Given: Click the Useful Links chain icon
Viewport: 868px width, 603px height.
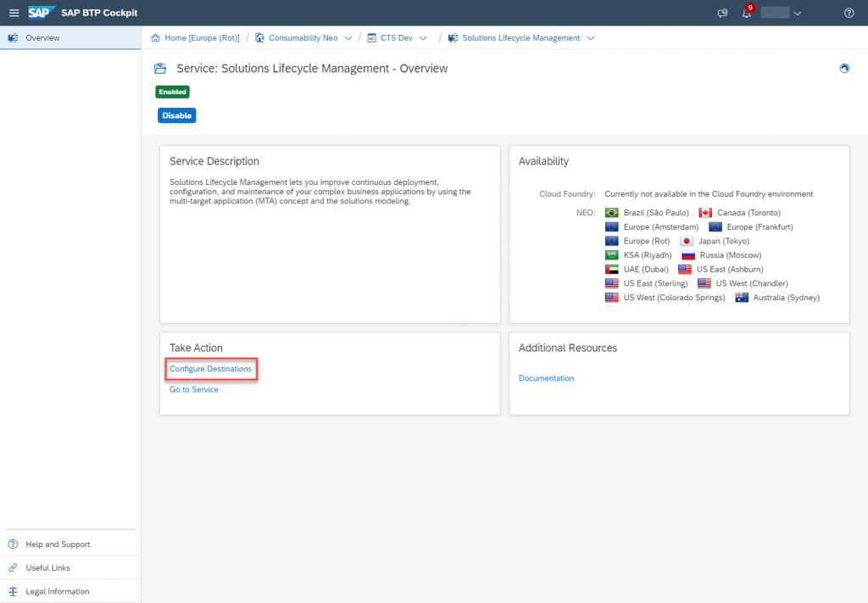Looking at the screenshot, I should (13, 567).
